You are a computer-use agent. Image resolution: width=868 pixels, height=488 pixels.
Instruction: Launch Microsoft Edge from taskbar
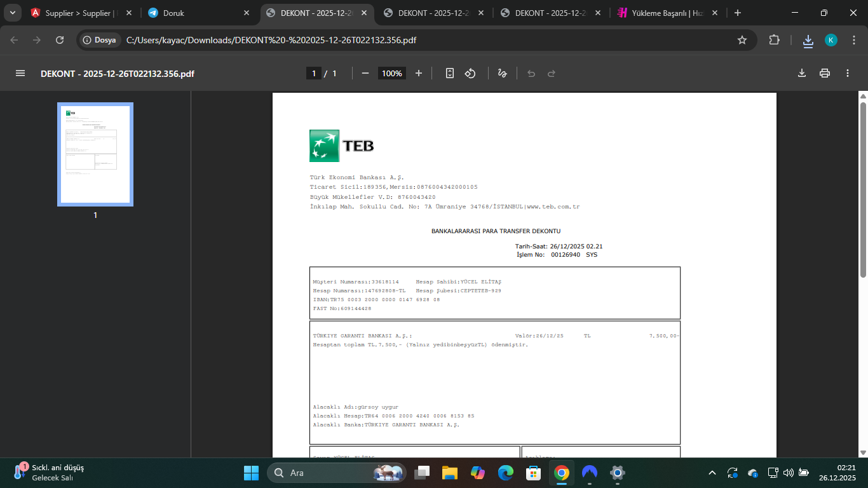(x=506, y=473)
